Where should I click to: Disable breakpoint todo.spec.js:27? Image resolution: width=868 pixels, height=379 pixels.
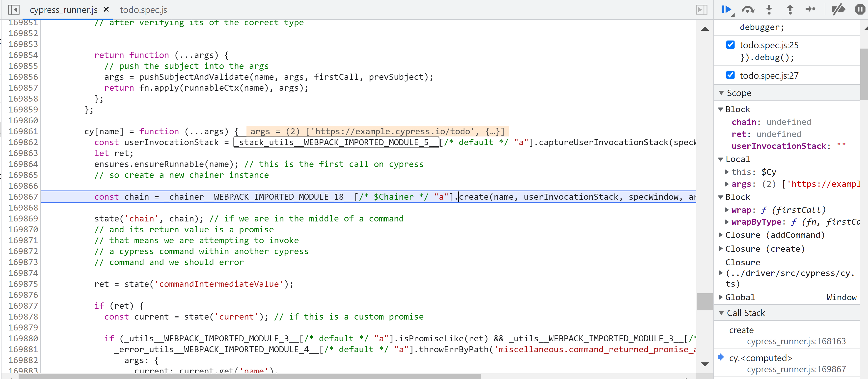tap(730, 75)
